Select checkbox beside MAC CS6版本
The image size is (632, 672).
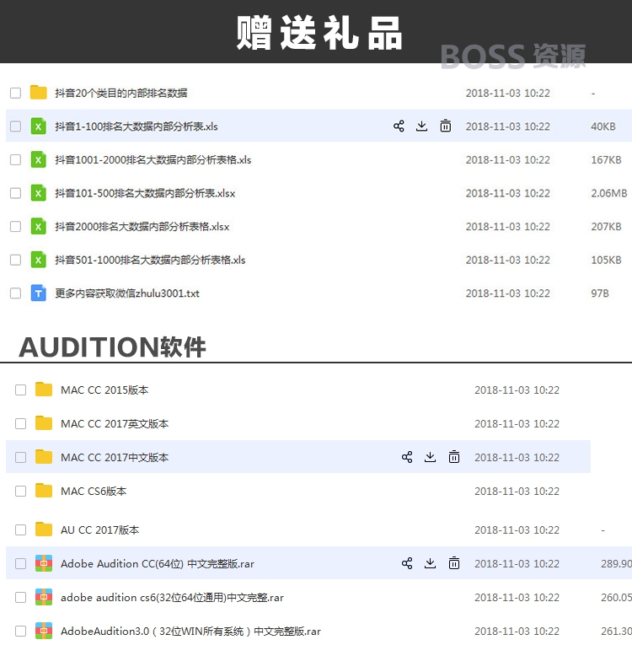pyautogui.click(x=20, y=491)
